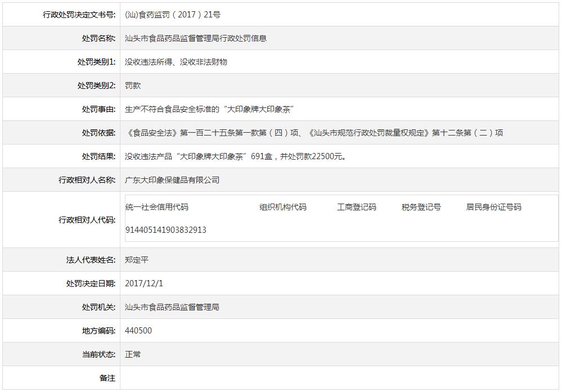The height and width of the screenshot is (392, 562).
Task: Click the 处罚依据 legal basis text
Action: [x=315, y=133]
